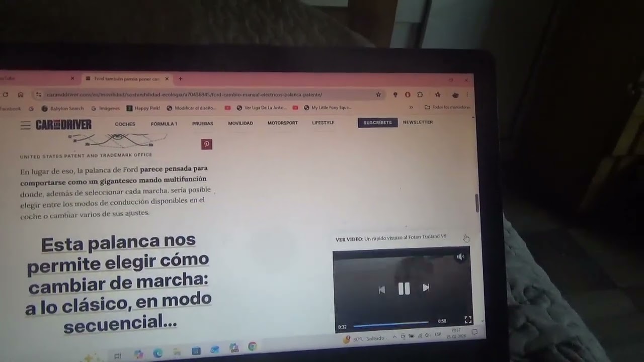
Task: Click the address bar URL
Action: (x=184, y=95)
